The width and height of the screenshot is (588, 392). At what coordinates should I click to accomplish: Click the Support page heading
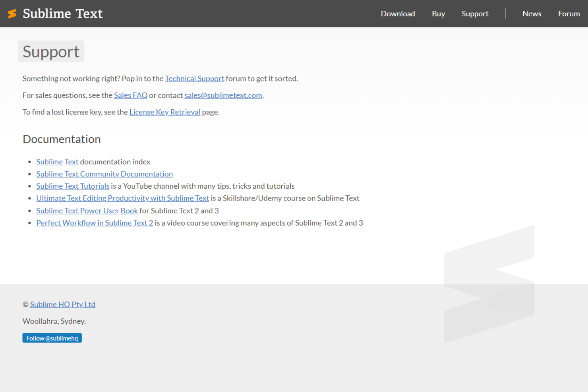coord(51,52)
